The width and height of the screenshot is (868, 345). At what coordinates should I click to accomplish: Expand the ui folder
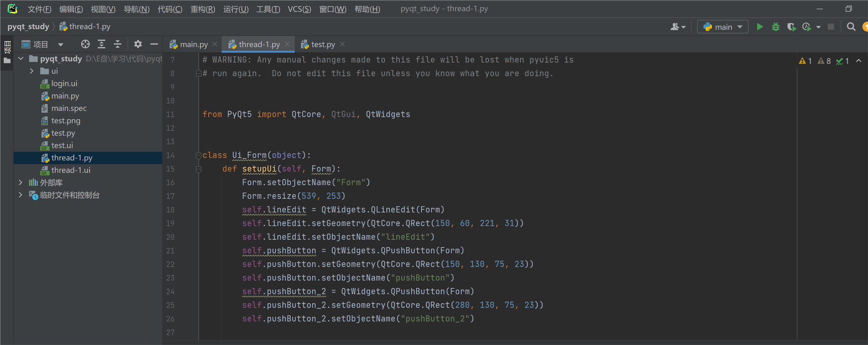tap(32, 71)
